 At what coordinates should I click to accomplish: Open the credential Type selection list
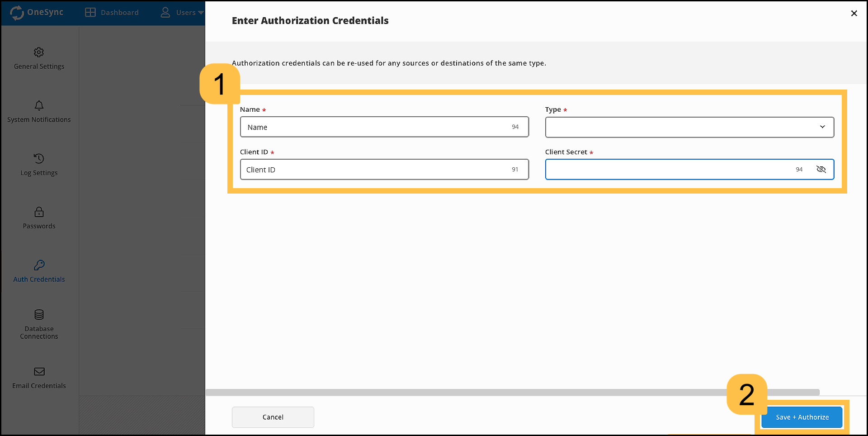(689, 127)
